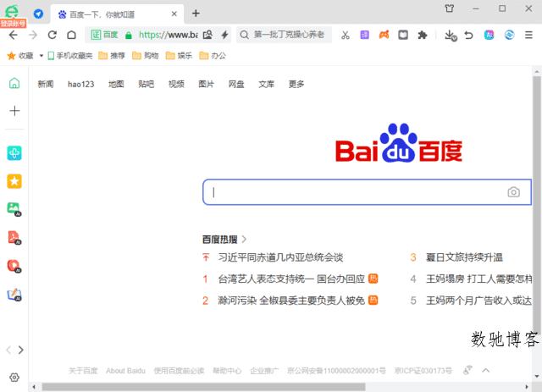This screenshot has height=392, width=542.
Task: Click sidebar right chevron arrow
Action: [20, 350]
